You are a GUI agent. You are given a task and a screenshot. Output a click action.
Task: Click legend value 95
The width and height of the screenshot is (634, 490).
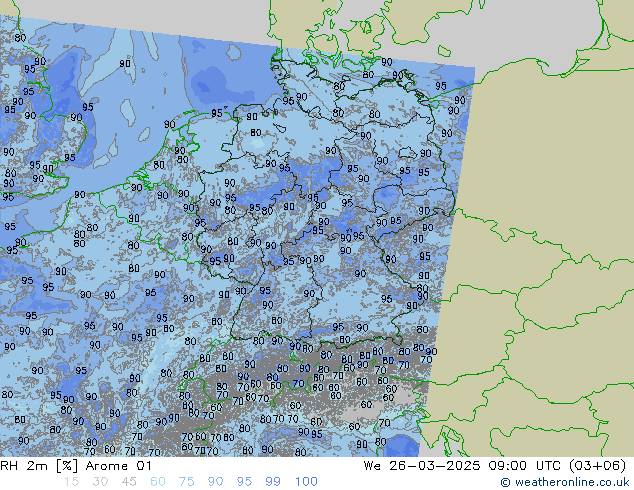click(x=244, y=482)
